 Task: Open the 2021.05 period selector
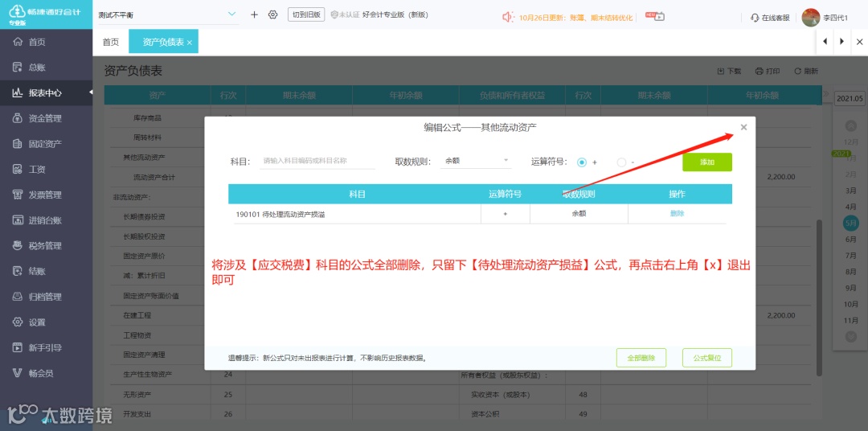pos(850,99)
